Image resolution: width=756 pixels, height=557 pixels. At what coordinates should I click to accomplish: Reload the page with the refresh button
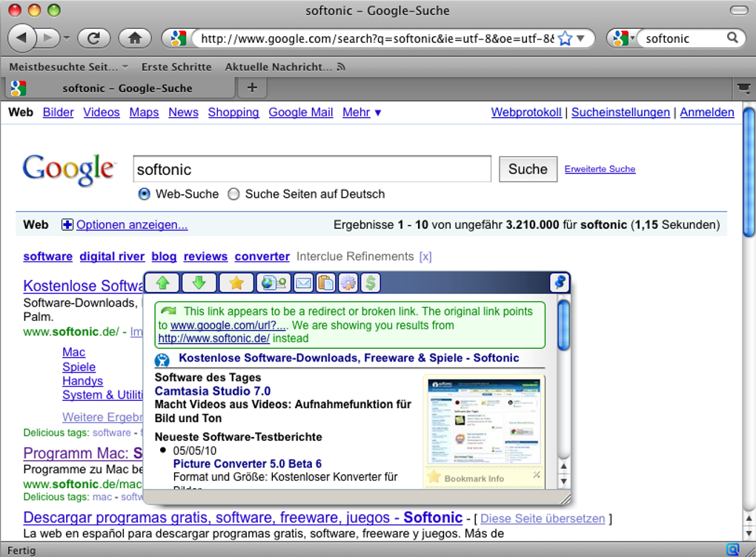[x=94, y=38]
